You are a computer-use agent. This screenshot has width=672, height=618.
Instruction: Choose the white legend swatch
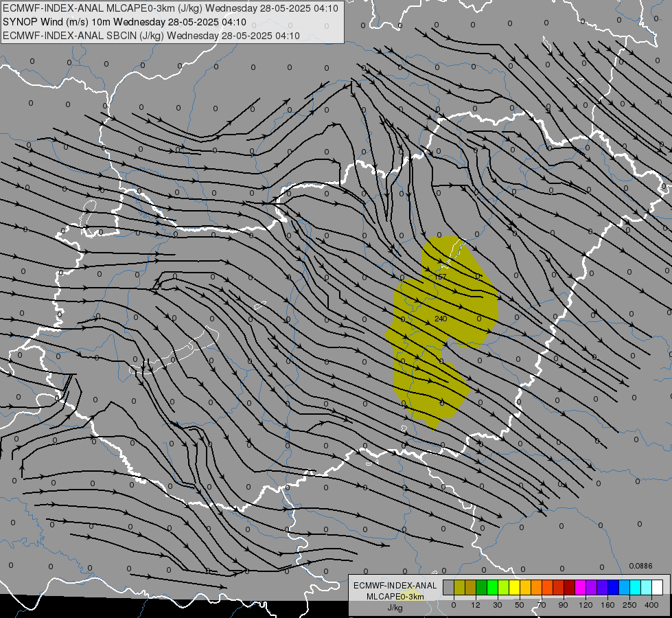click(658, 587)
